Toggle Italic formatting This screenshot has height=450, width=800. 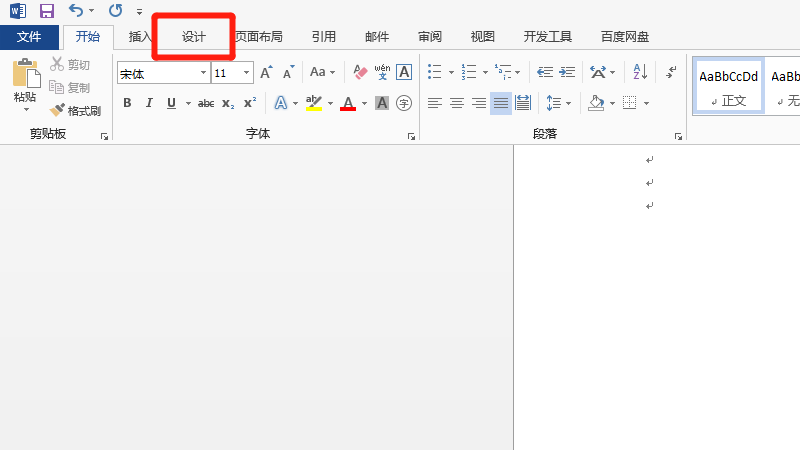point(149,103)
